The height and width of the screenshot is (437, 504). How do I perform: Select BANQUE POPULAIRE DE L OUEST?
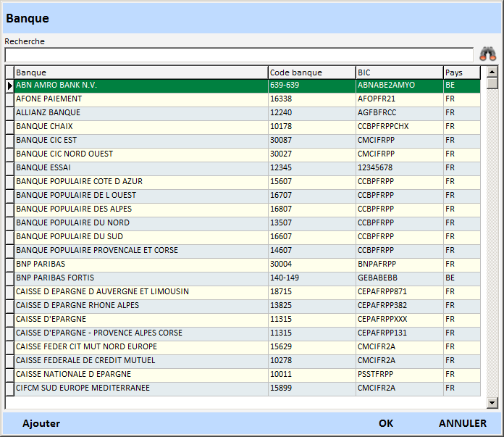point(243,196)
